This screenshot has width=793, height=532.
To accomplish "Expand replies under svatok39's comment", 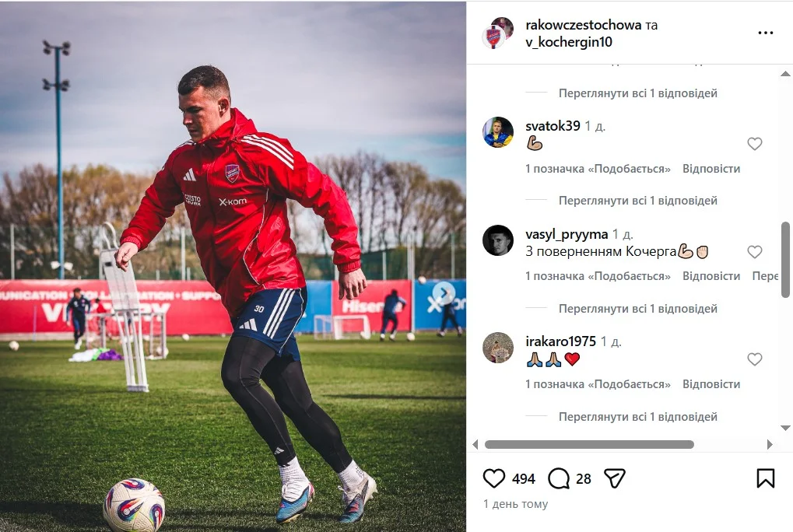I will tap(637, 201).
